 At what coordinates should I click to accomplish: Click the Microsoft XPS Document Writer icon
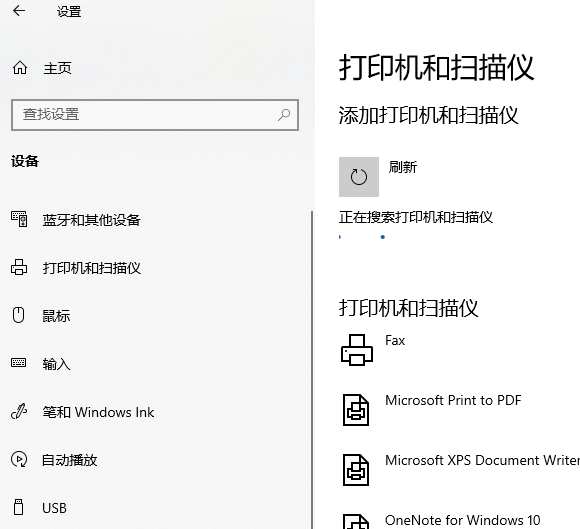tap(356, 470)
